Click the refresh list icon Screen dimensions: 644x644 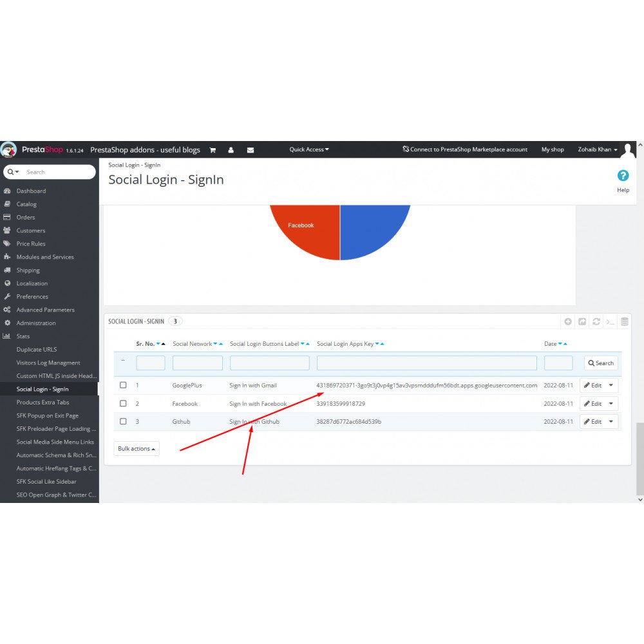point(596,321)
